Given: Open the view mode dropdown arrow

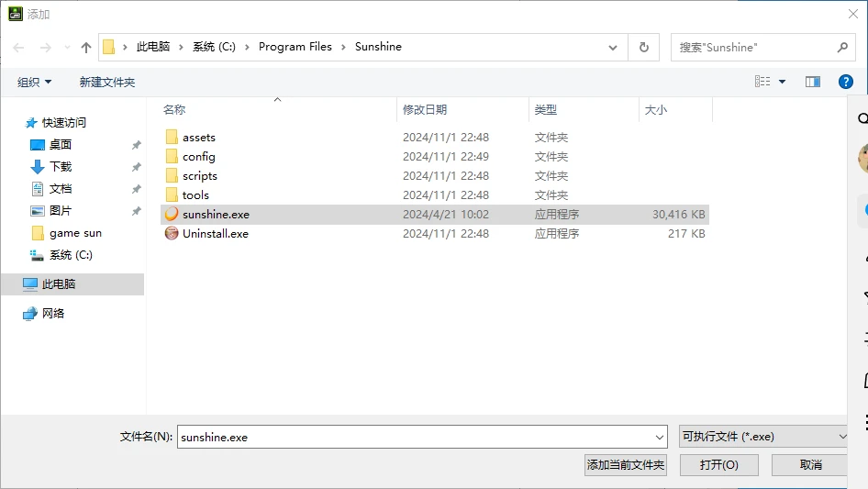Looking at the screenshot, I should pos(782,82).
